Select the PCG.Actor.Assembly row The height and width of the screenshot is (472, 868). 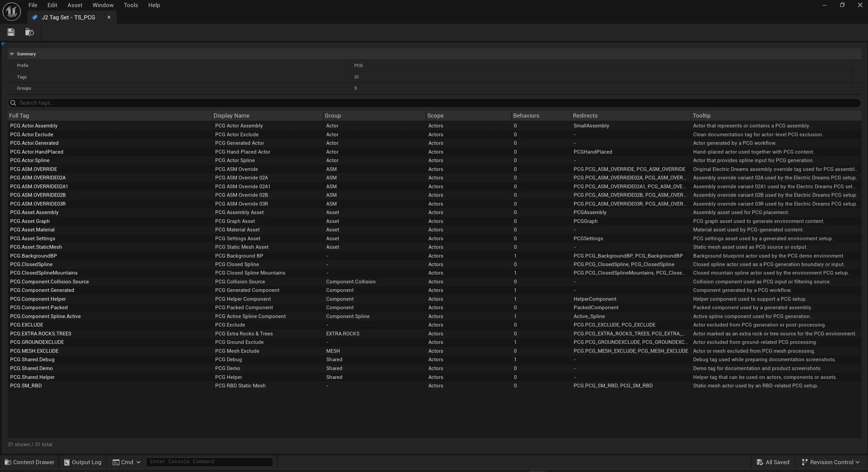click(435, 126)
